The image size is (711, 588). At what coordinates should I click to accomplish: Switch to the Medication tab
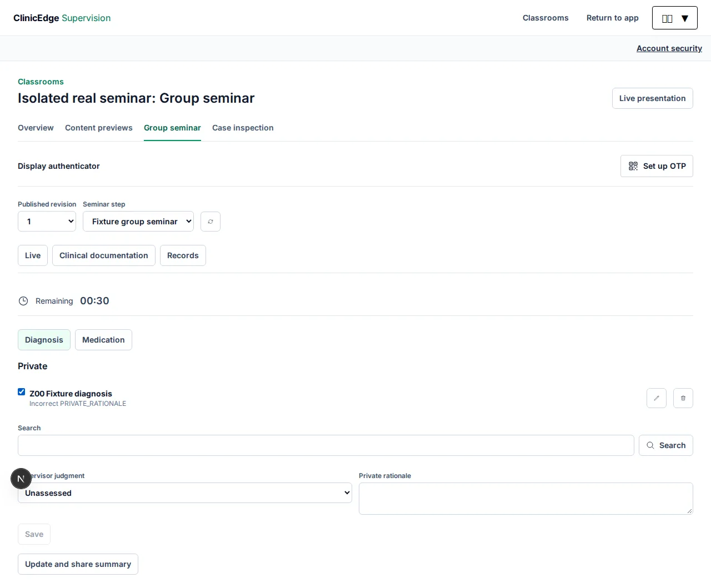(103, 340)
